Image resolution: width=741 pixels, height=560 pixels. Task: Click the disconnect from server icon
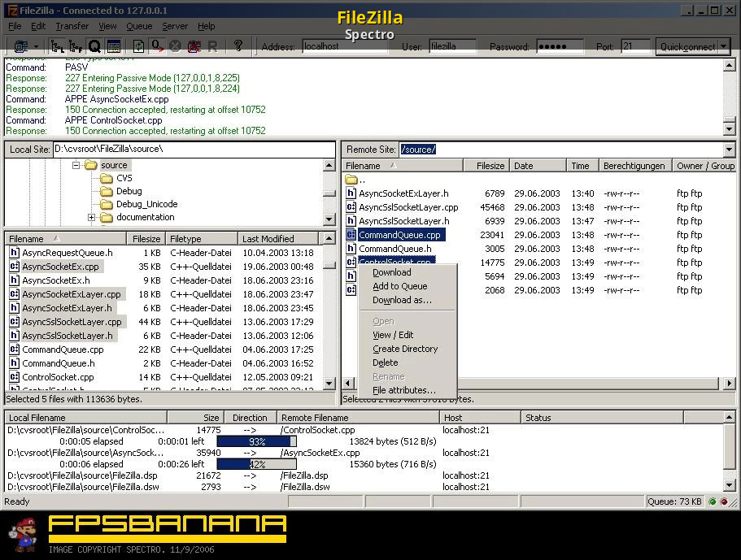(x=194, y=46)
